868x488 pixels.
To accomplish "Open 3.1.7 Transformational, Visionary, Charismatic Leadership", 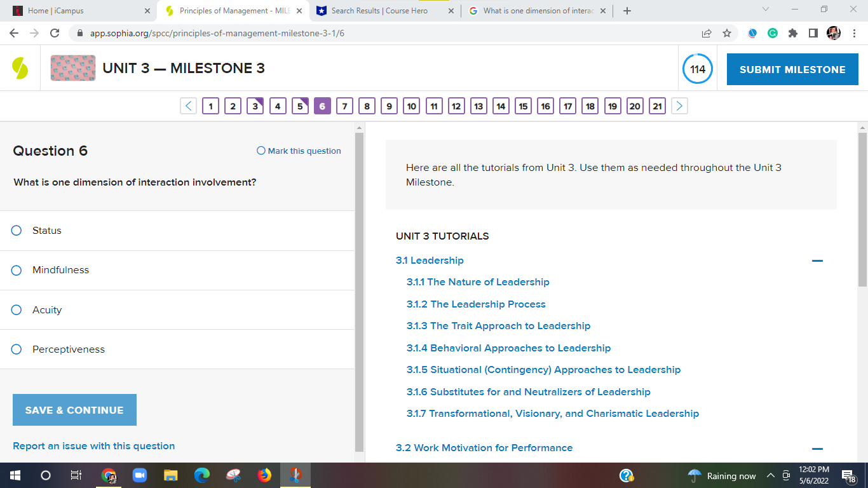I will click(x=553, y=414).
